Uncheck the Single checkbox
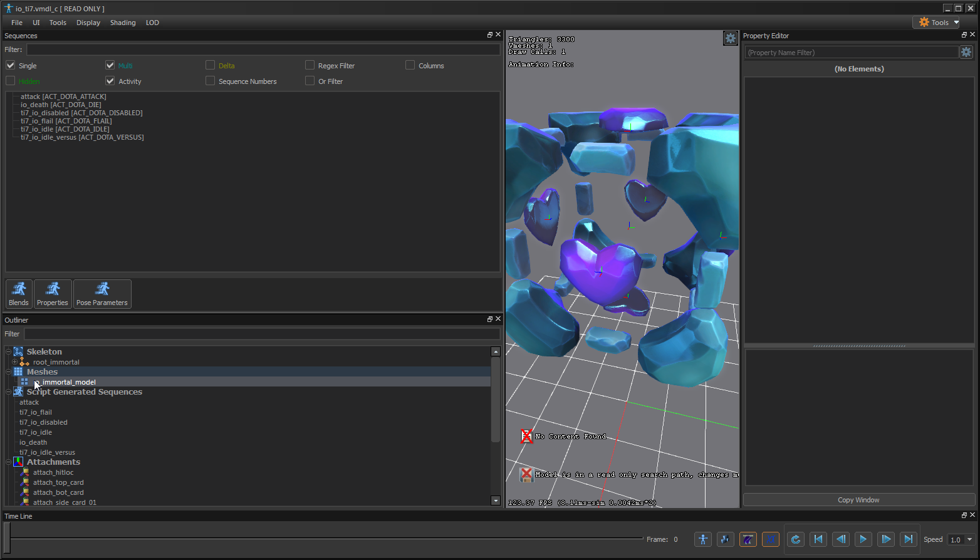 [x=11, y=65]
